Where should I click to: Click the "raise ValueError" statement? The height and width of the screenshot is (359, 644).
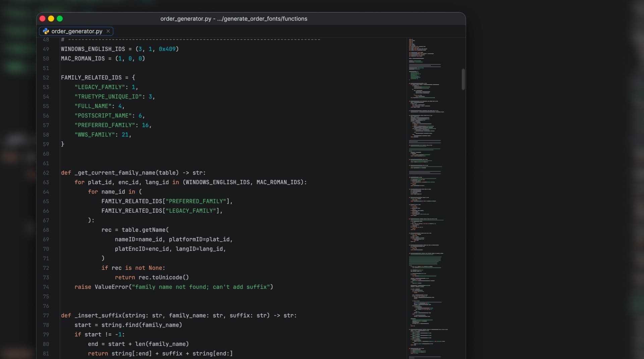174,287
